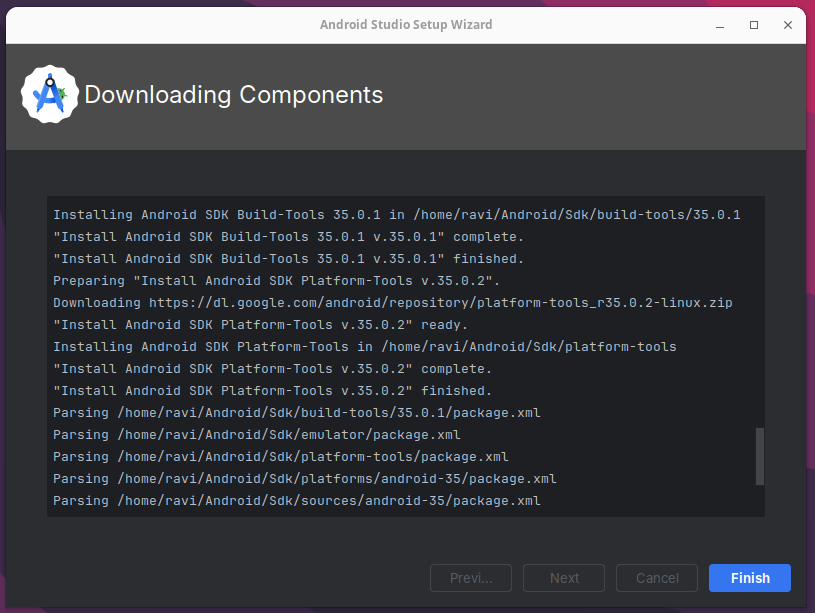Click the Parsing platforms/android-35 log line

point(304,479)
